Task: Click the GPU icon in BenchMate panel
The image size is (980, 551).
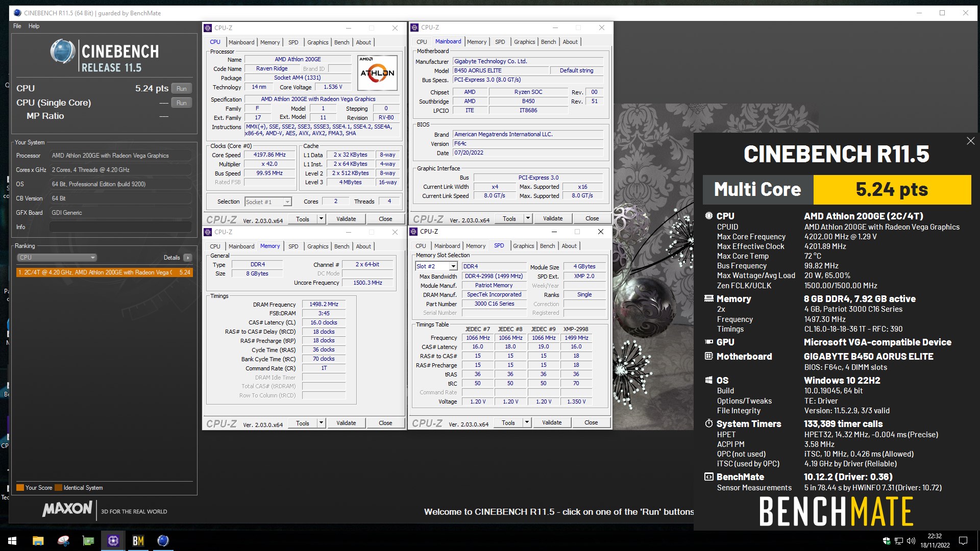Action: click(709, 342)
